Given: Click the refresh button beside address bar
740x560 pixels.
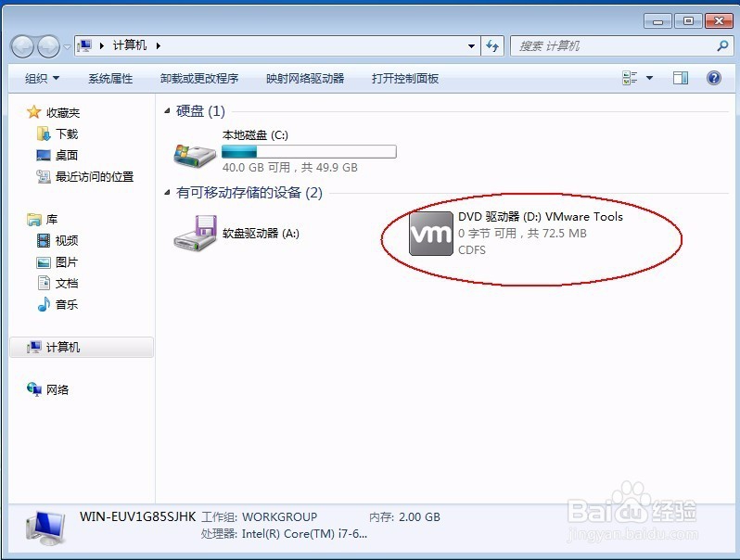Looking at the screenshot, I should (x=492, y=45).
